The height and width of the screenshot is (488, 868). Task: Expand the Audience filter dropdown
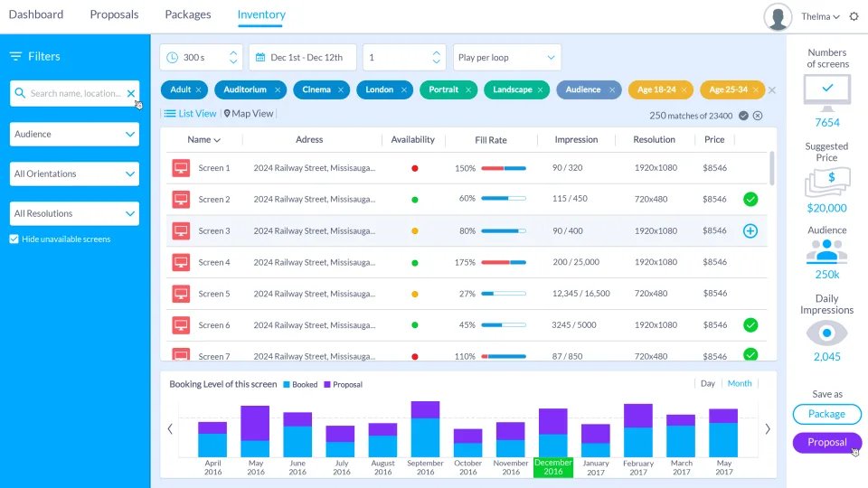click(74, 135)
